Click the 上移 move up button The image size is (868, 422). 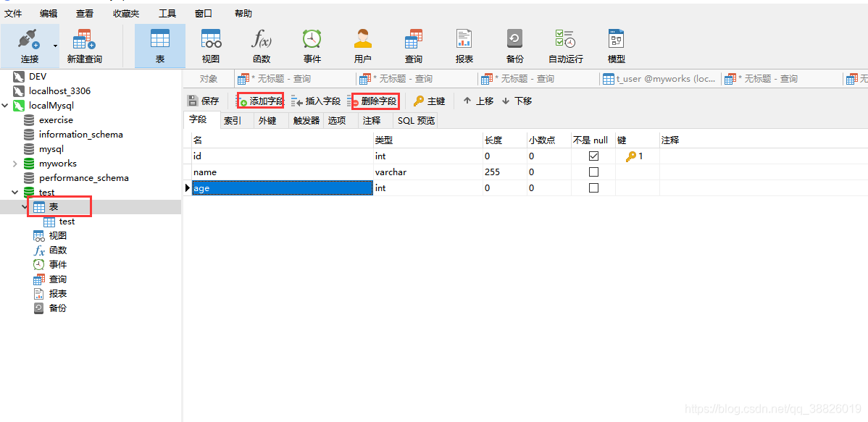tap(478, 101)
